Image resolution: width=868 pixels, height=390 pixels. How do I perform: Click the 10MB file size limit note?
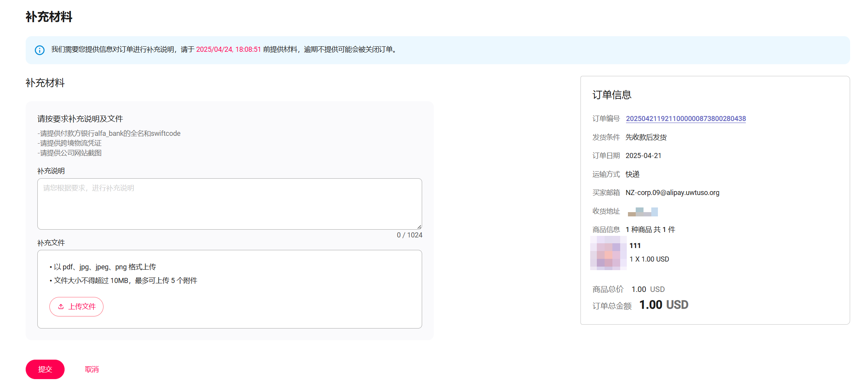[x=125, y=281]
